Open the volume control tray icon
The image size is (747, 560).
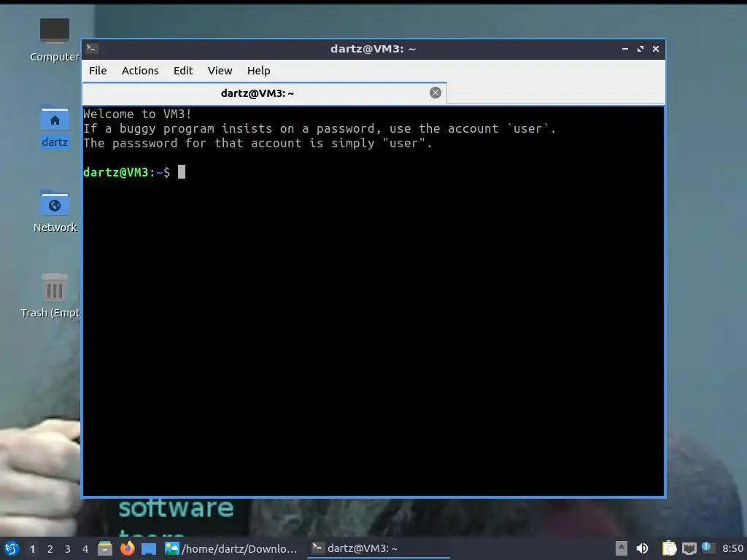[642, 548]
